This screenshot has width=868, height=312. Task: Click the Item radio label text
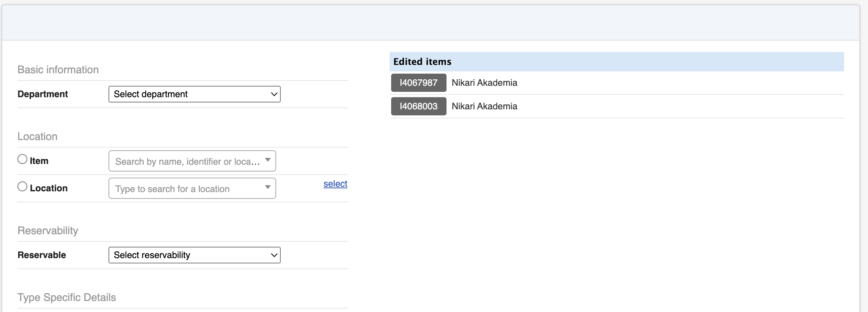pos(39,161)
